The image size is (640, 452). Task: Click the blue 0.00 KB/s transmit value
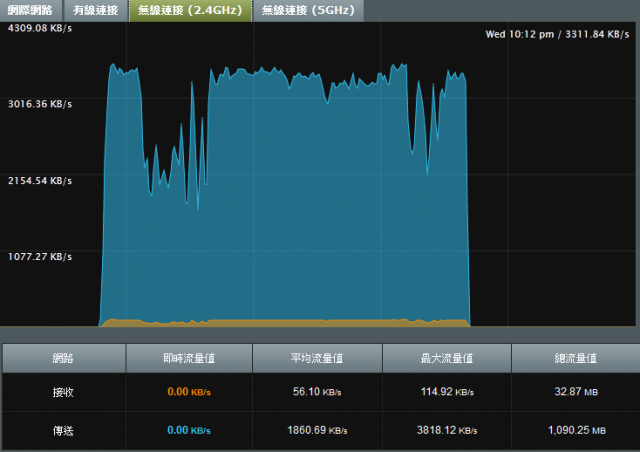189,430
